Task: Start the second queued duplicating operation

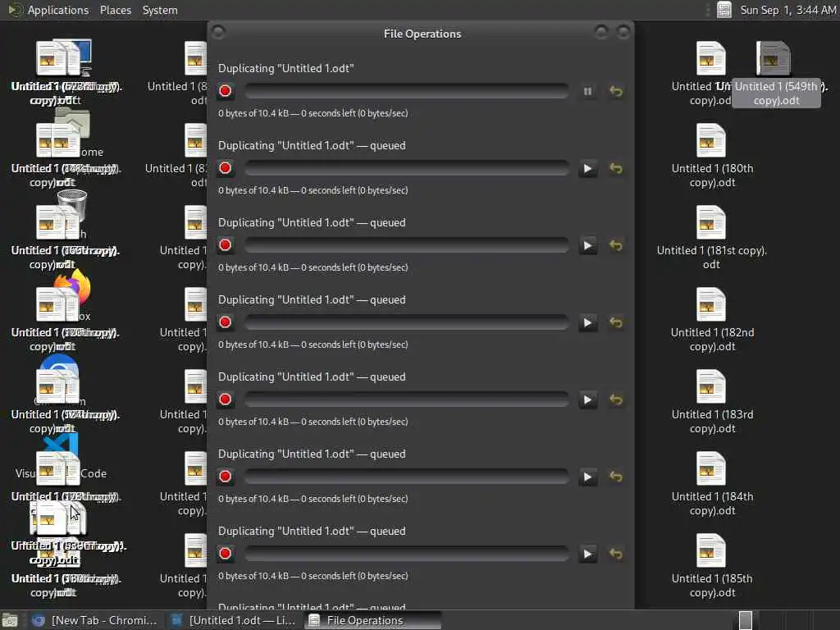Action: click(587, 246)
